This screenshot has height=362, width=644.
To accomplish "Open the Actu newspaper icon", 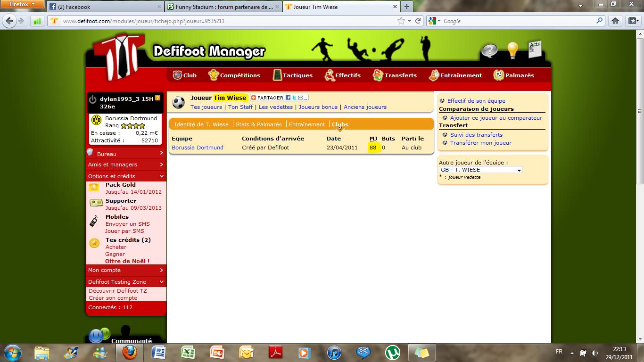I will [x=535, y=49].
